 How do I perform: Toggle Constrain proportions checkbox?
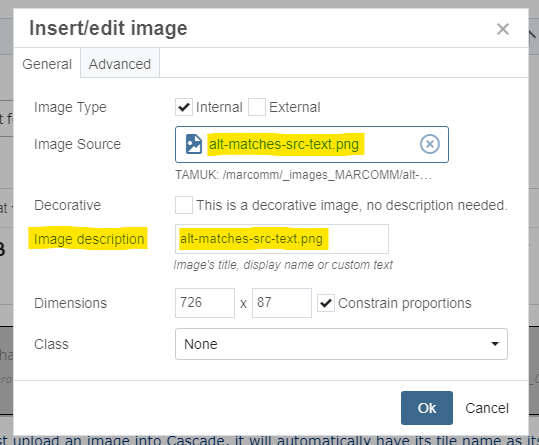[326, 303]
